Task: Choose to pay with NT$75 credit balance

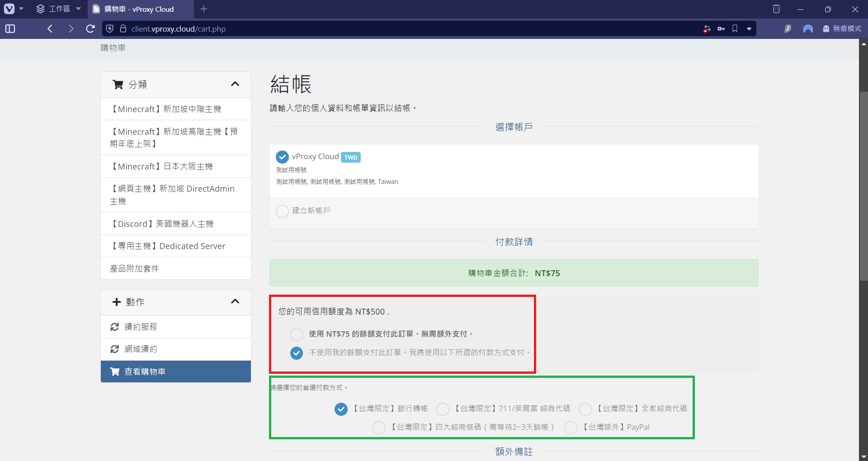Action: tap(297, 334)
